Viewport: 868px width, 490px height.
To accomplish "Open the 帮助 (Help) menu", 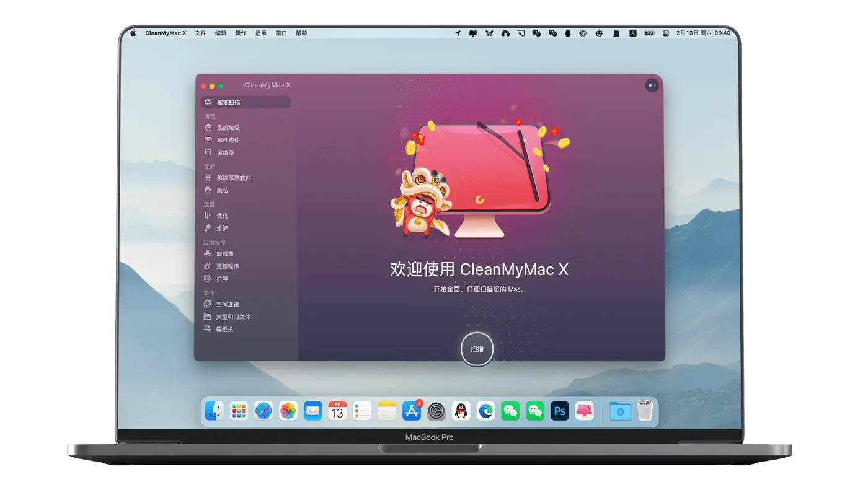I will pos(301,33).
